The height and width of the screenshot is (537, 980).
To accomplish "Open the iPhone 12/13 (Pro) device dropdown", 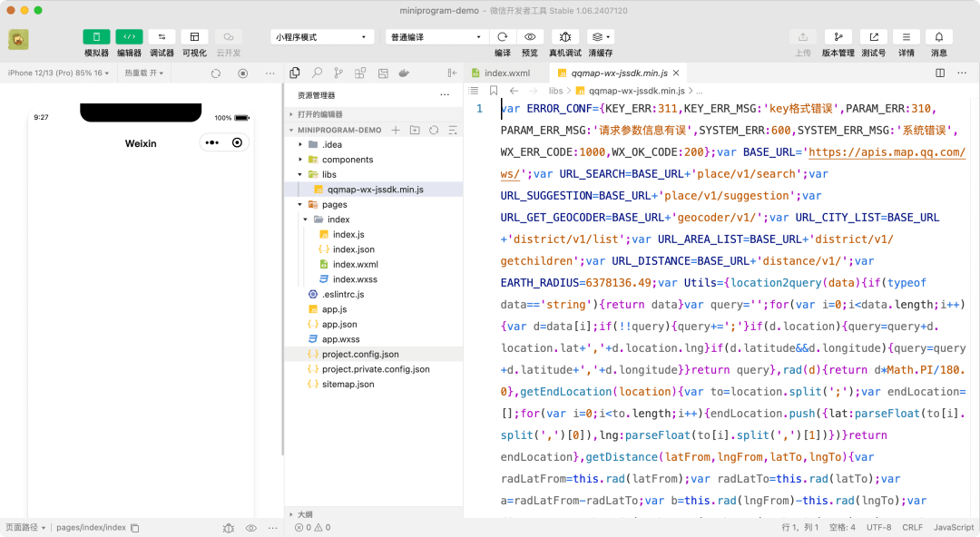I will tap(58, 73).
